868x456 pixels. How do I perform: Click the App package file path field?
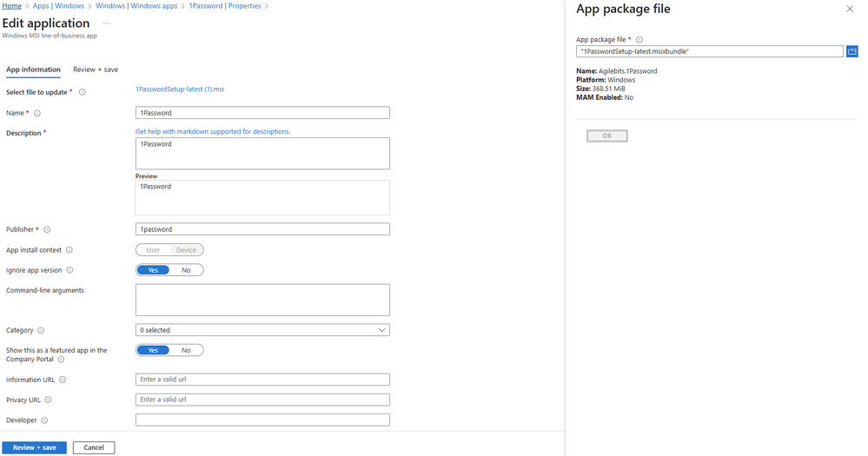click(710, 51)
